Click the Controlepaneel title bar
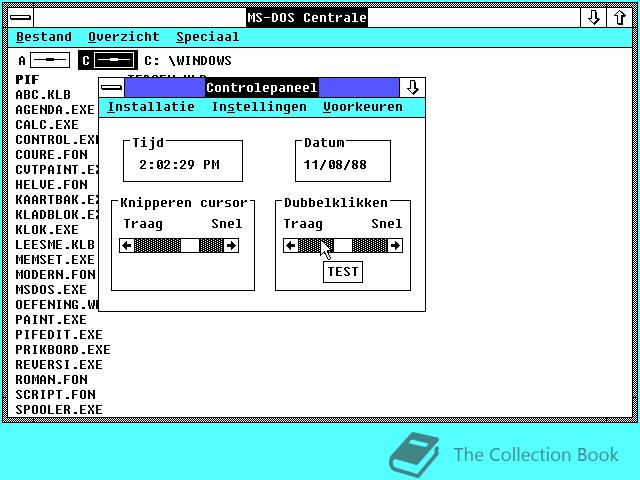 pos(262,88)
